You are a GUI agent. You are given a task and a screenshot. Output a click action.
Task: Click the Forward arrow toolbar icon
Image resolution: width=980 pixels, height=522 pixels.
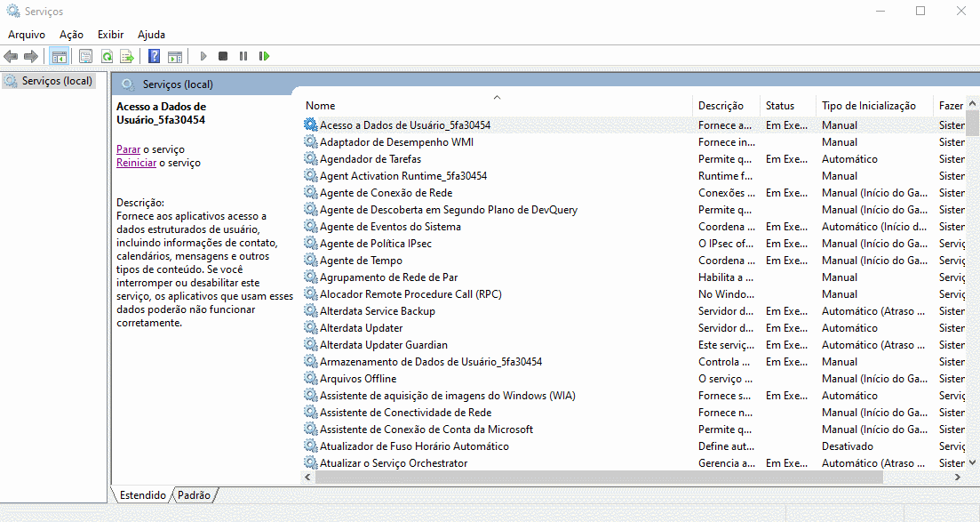30,56
